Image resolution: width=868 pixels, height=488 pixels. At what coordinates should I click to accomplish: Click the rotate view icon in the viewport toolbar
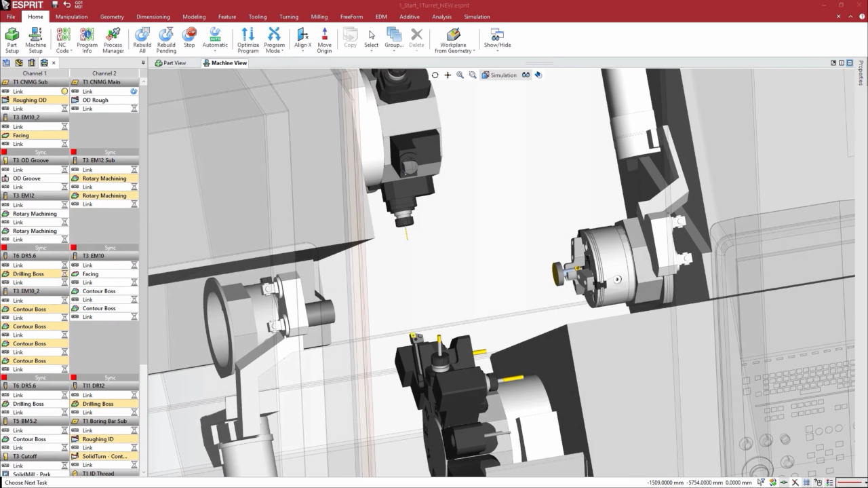click(435, 75)
